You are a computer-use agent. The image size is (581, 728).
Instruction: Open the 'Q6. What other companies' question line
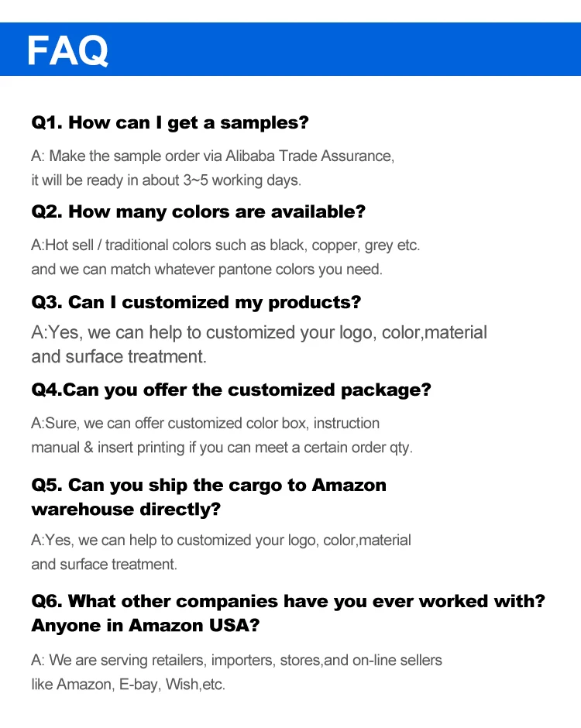287,602
